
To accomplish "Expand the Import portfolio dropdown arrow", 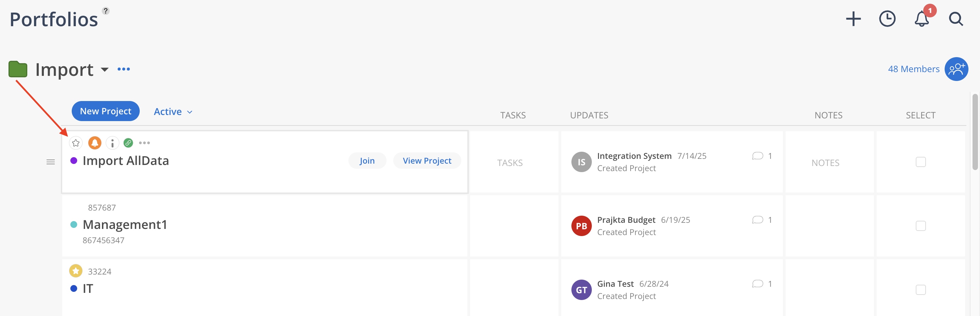I will point(105,69).
